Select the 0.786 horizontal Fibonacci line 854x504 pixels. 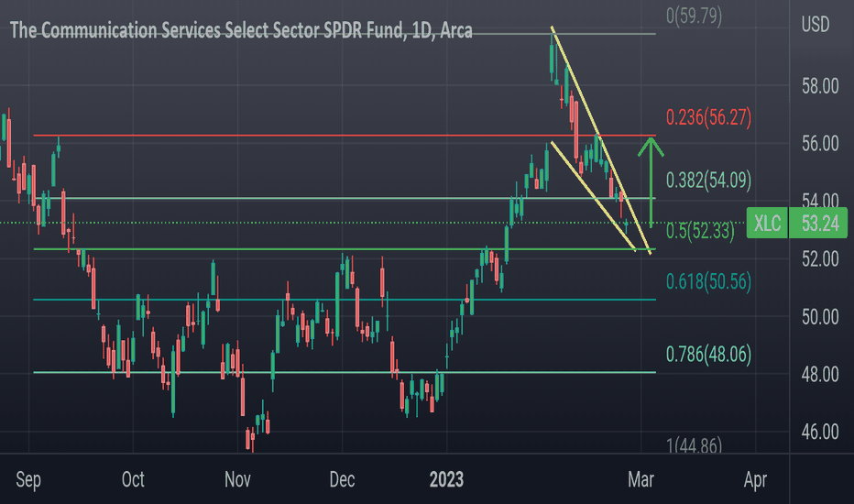[x=345, y=373]
